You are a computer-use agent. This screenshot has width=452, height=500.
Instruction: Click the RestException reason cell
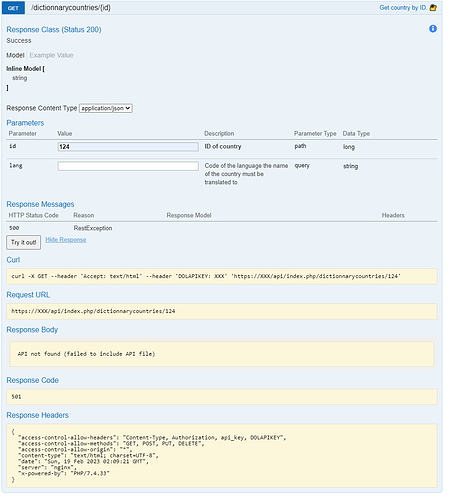[x=93, y=228]
